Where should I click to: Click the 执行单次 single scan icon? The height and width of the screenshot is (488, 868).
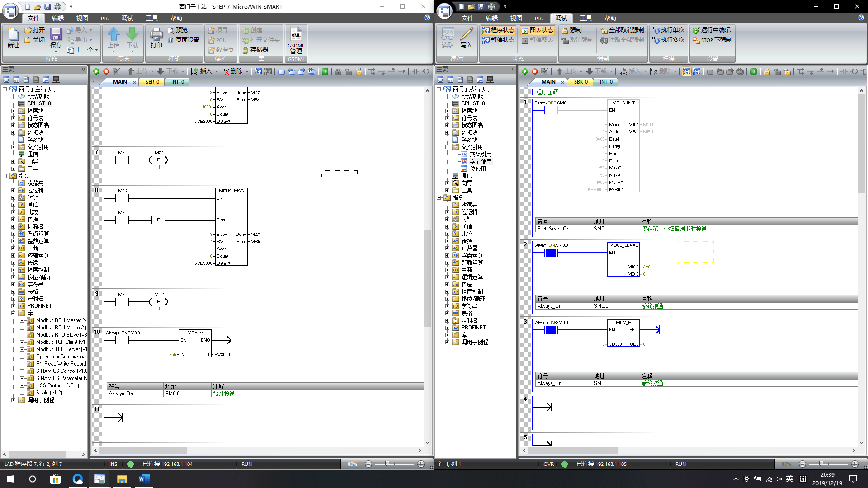click(668, 30)
